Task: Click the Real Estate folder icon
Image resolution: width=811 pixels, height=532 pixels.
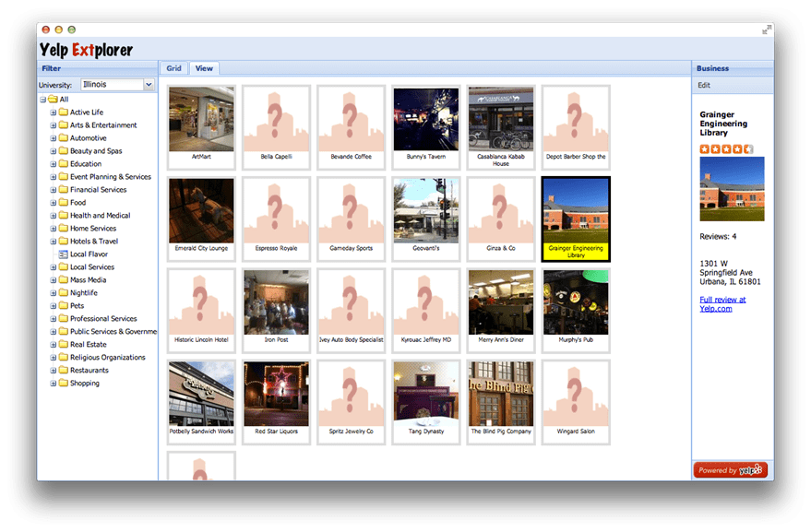Action: 63,344
